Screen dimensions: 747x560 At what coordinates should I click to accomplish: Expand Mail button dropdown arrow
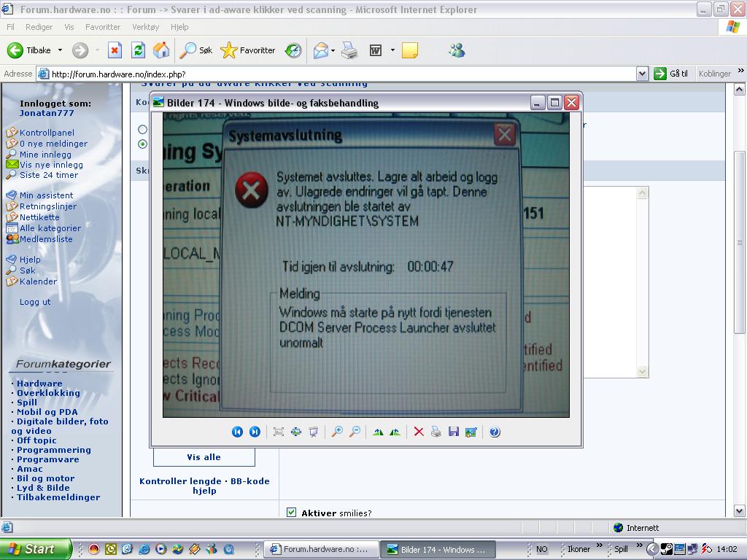click(x=333, y=50)
